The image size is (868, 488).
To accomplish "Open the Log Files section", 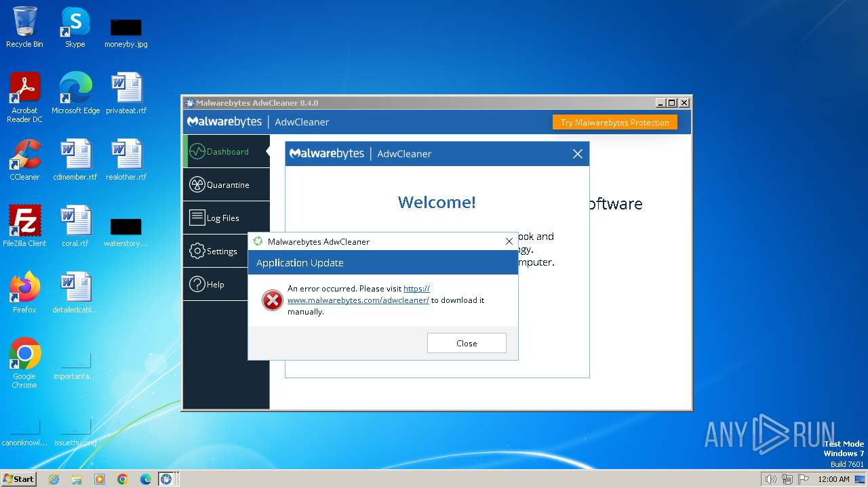I will (226, 218).
